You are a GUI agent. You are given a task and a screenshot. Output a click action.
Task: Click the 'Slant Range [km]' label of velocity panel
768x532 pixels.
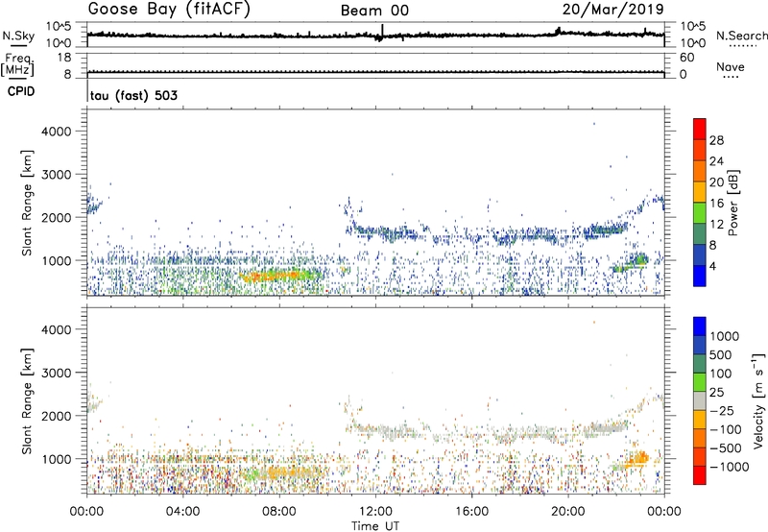(27, 400)
